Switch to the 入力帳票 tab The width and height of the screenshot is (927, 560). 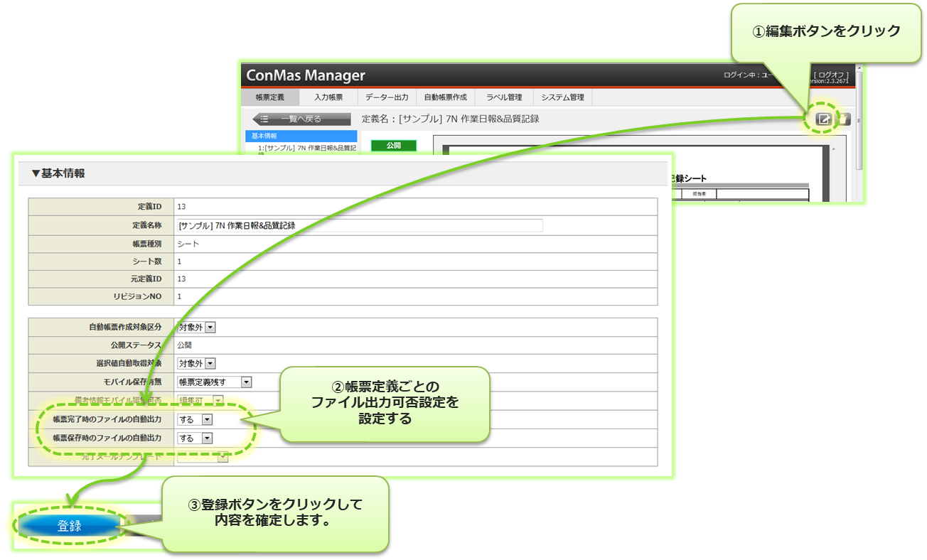(x=328, y=97)
